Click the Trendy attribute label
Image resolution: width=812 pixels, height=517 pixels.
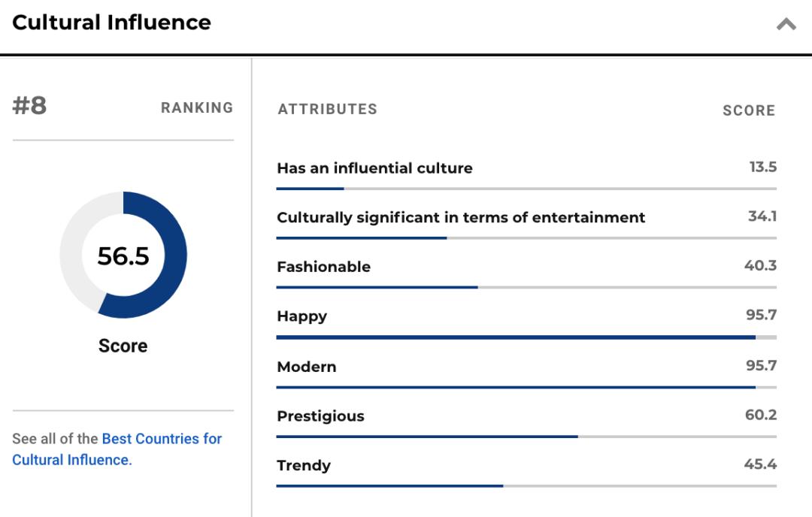(x=303, y=465)
